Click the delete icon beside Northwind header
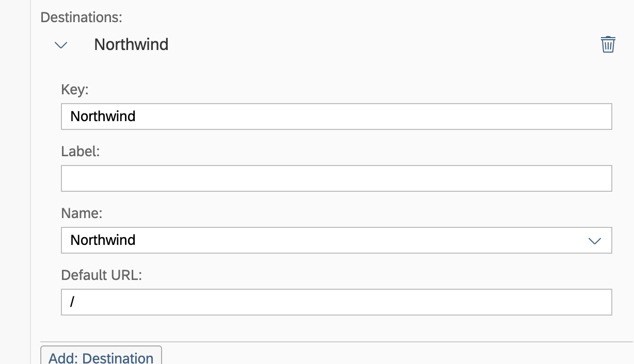Viewport: 634px width, 364px height. pos(608,44)
